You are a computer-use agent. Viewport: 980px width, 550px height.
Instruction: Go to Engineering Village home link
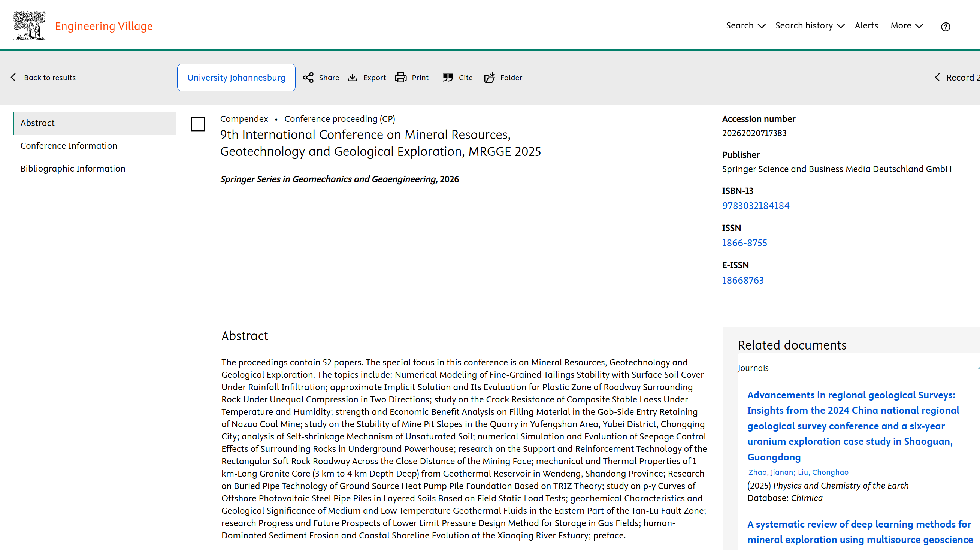tap(104, 26)
